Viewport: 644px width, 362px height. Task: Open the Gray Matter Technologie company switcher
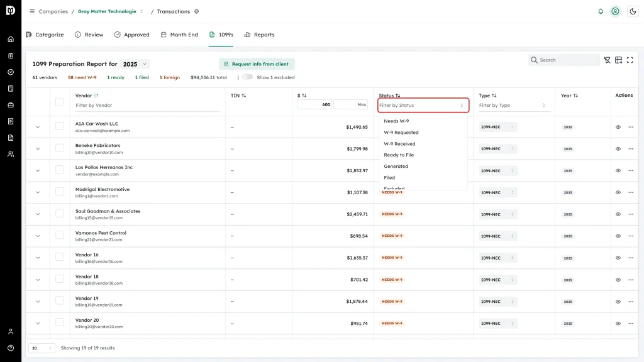(111, 11)
